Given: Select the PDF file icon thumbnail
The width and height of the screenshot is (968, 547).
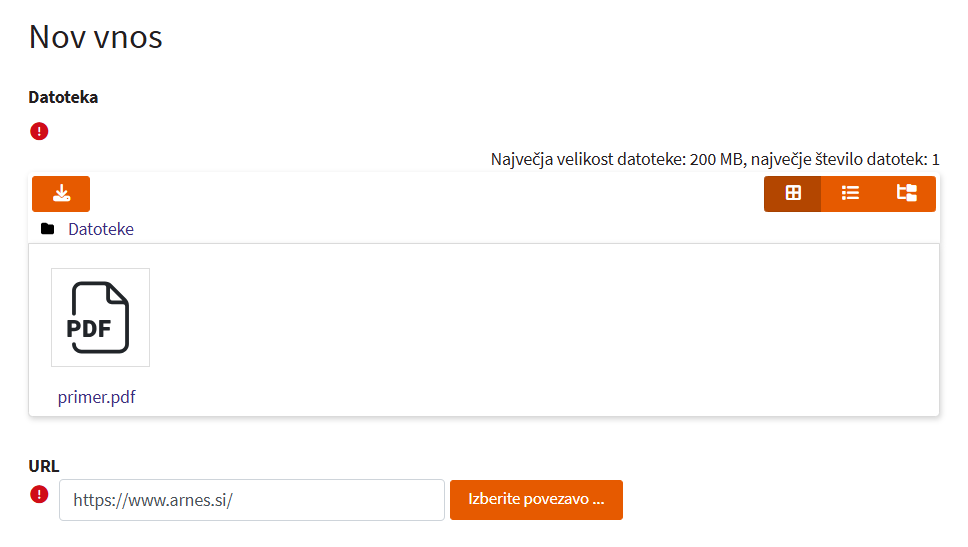Looking at the screenshot, I should 100,317.
